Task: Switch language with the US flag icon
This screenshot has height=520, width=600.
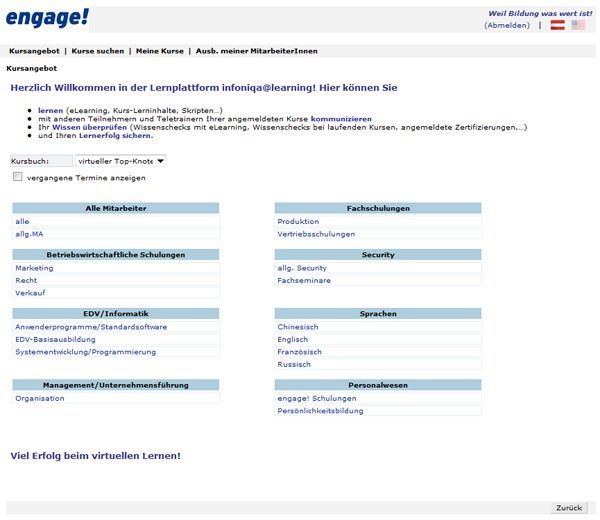Action: (578, 25)
